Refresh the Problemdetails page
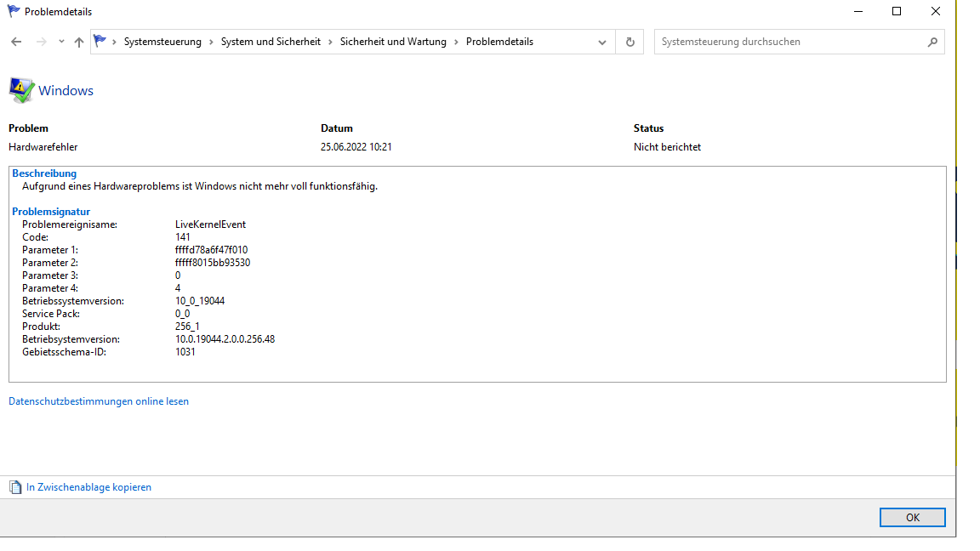The width and height of the screenshot is (980, 551). click(x=630, y=42)
